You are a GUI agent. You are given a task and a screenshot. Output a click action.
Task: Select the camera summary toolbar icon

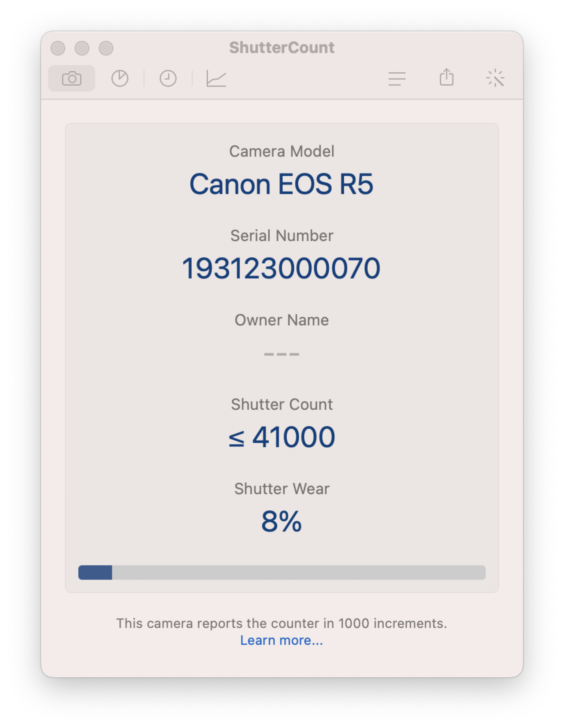[72, 78]
